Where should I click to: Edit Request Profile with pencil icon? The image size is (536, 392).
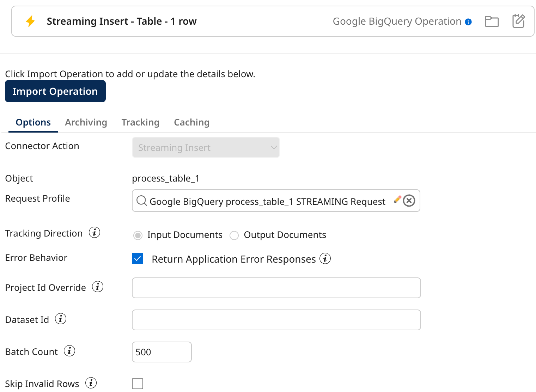tap(397, 200)
